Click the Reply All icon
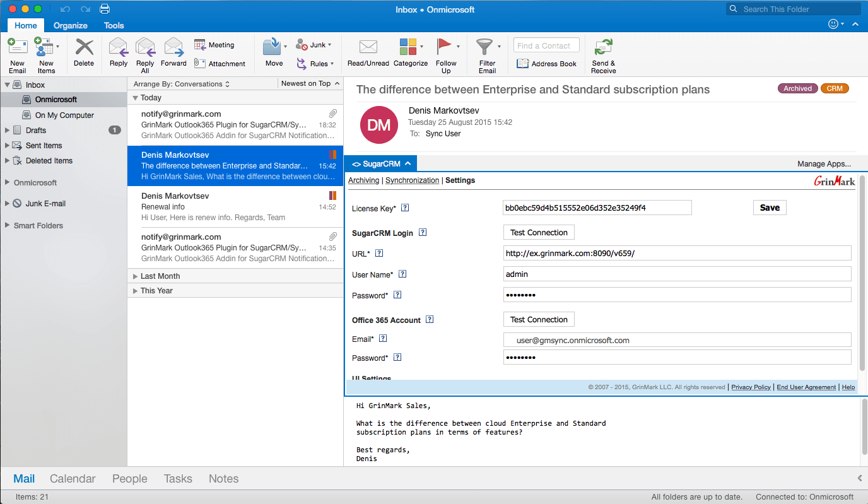Viewport: 868px width, 504px height. (x=145, y=48)
